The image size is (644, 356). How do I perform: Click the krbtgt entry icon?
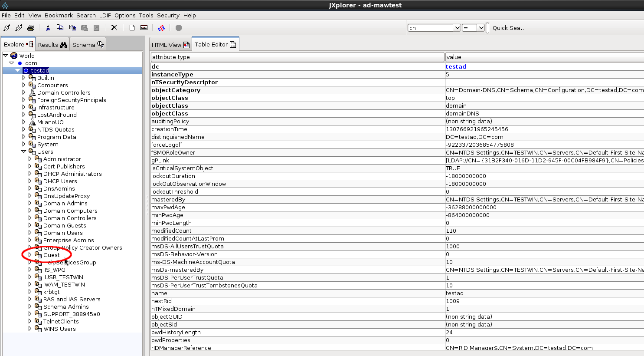click(38, 292)
